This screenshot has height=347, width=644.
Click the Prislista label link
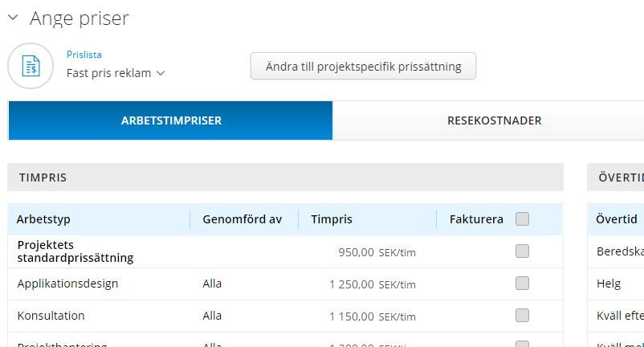[84, 55]
